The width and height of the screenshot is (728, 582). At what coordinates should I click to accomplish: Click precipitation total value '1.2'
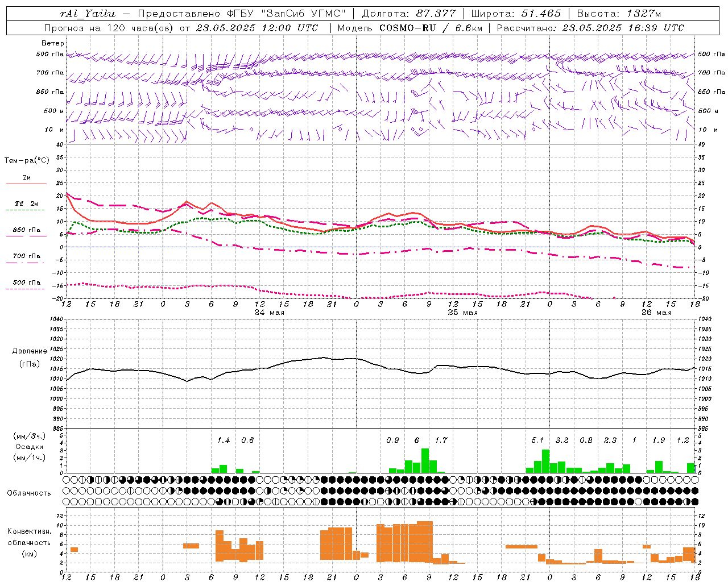coord(682,440)
